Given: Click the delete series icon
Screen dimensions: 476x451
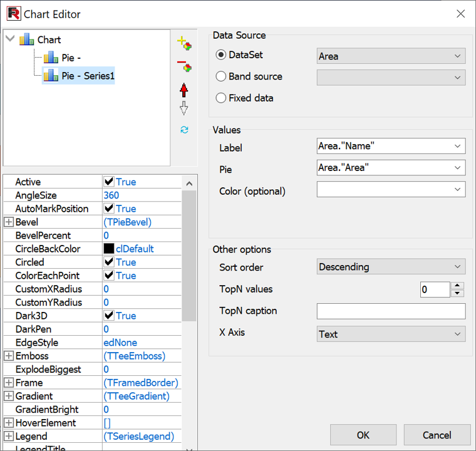Looking at the screenshot, I should (x=184, y=66).
